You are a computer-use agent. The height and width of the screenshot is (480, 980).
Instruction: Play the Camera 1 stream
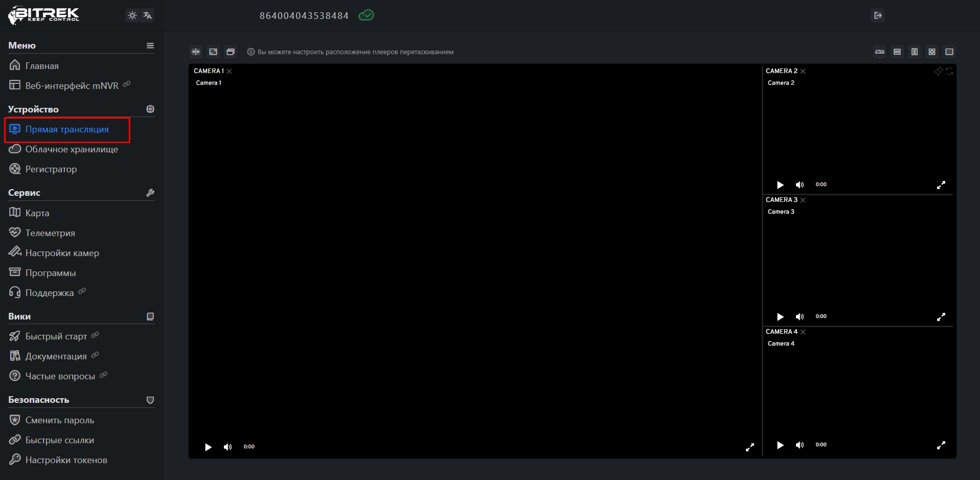[208, 447]
